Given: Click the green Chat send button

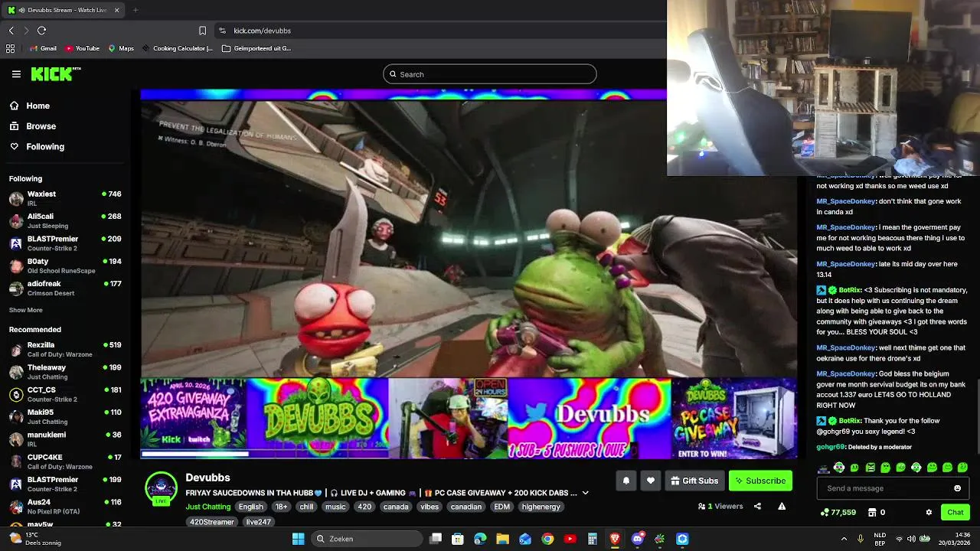Looking at the screenshot, I should [x=955, y=512].
